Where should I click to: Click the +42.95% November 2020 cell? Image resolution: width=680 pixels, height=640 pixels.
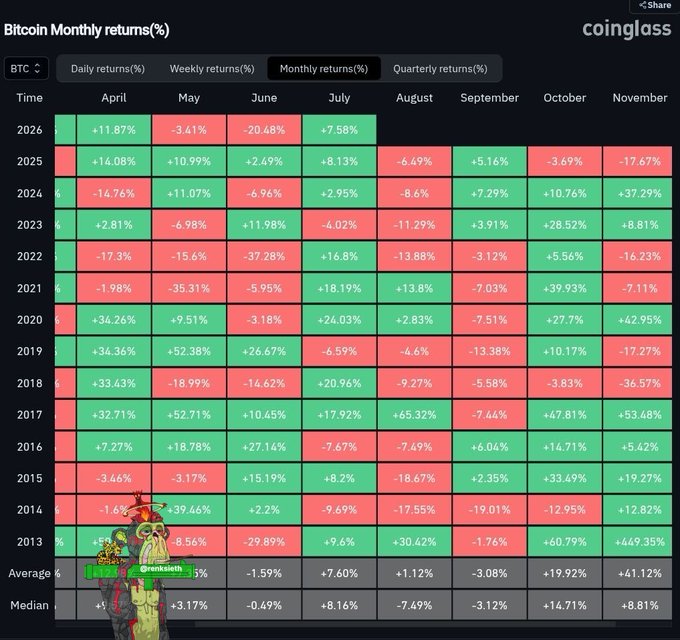[638, 320]
